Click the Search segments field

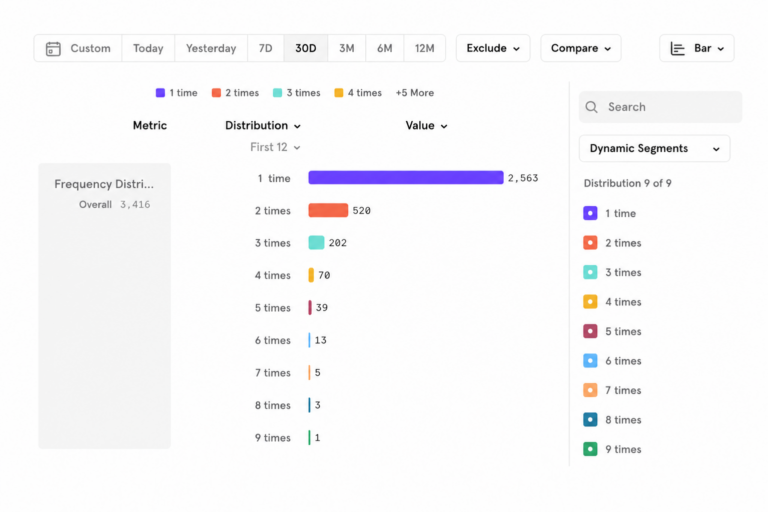coord(660,107)
